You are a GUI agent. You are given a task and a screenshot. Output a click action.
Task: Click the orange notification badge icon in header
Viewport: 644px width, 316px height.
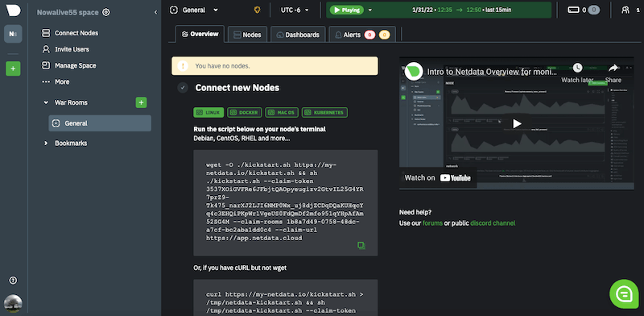coord(257,10)
